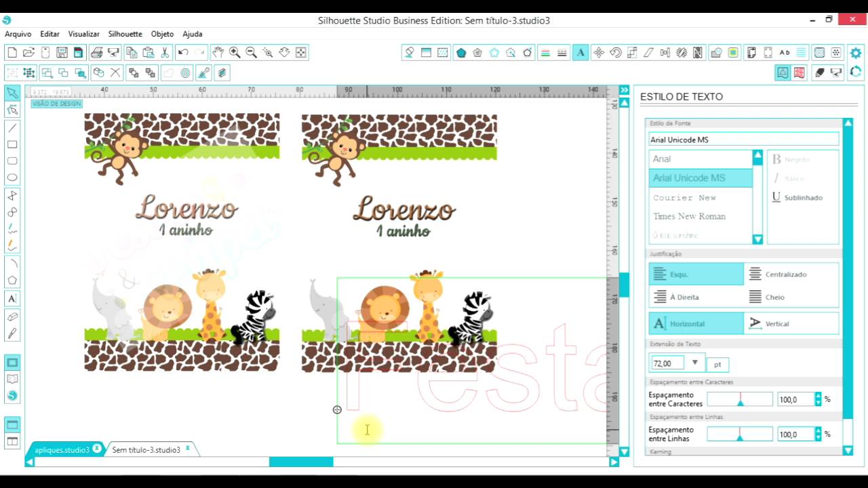The width and height of the screenshot is (868, 488).
Task: Increase line spacing percentage stepper
Action: pos(818,431)
